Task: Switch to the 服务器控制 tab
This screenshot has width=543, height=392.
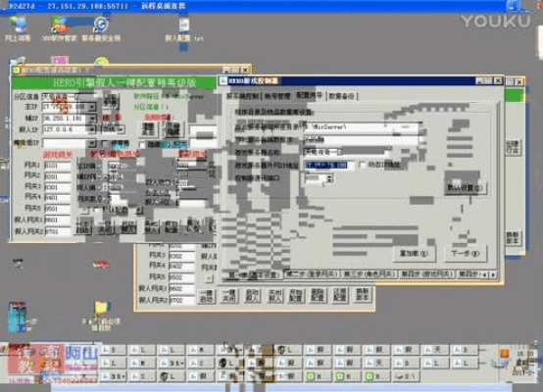Action: (x=243, y=96)
